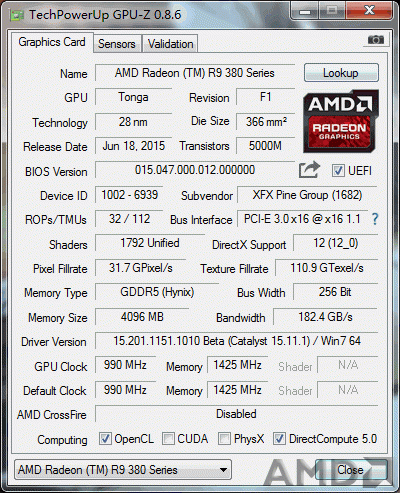Click the GPU Clock 990 MHz field
Image resolution: width=400 pixels, height=493 pixels.
(125, 365)
